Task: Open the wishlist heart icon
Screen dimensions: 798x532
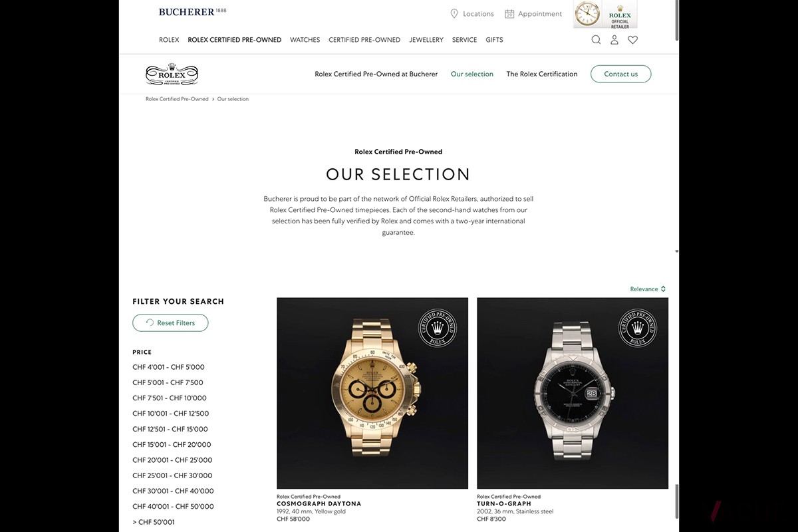Action: pyautogui.click(x=632, y=40)
